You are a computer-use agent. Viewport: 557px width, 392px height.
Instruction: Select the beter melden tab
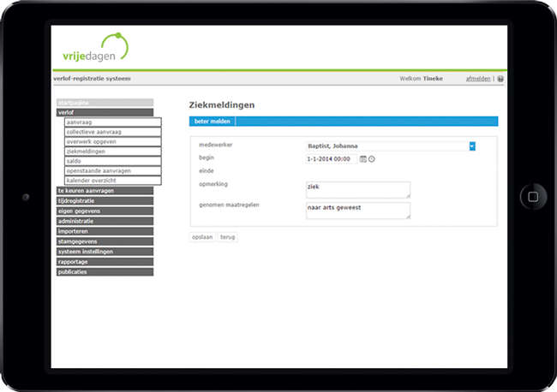click(x=212, y=122)
